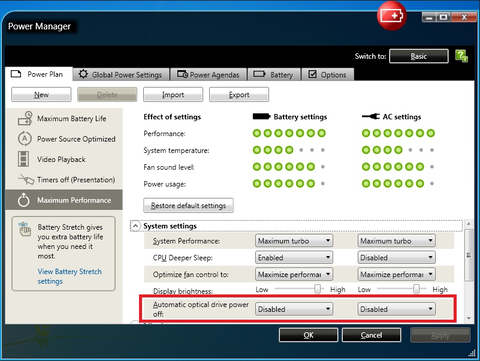
Task: Open battery Optimize fan control dropdown
Action: [294, 274]
